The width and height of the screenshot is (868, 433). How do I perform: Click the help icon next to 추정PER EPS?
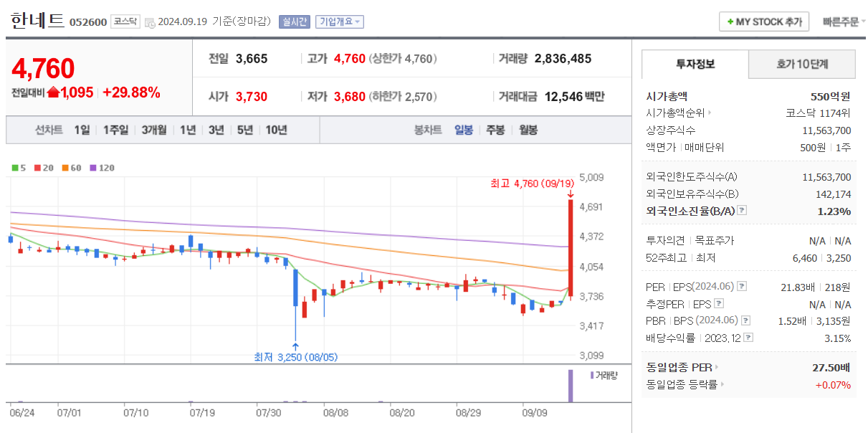(x=719, y=304)
